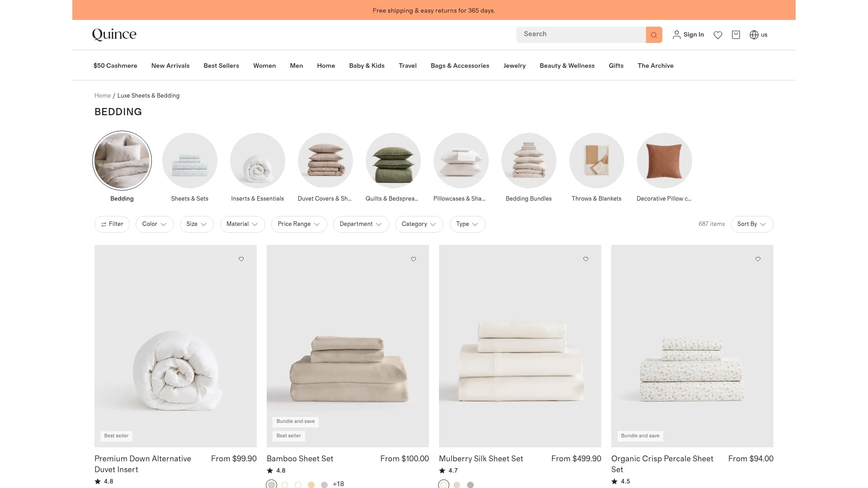This screenshot has height=488, width=868.
Task: Click the orange search magnifier button
Action: [654, 35]
